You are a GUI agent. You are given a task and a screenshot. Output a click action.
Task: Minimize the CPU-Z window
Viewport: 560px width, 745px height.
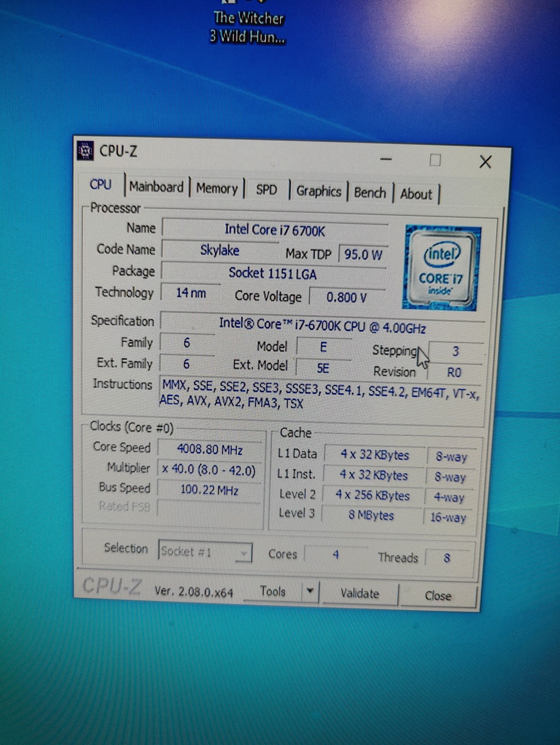tap(386, 159)
